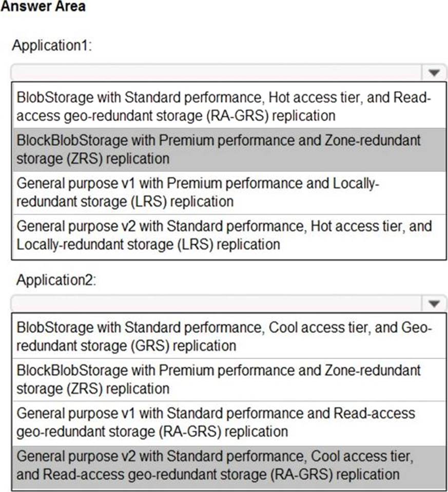The width and height of the screenshot is (448, 492).
Task: Choose the first entry in Application1 list
Action: 224,106
